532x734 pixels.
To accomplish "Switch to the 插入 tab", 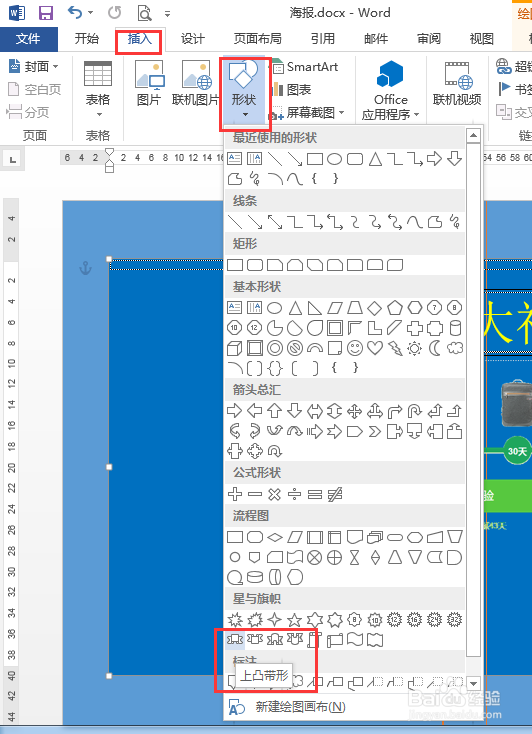I will click(x=140, y=39).
